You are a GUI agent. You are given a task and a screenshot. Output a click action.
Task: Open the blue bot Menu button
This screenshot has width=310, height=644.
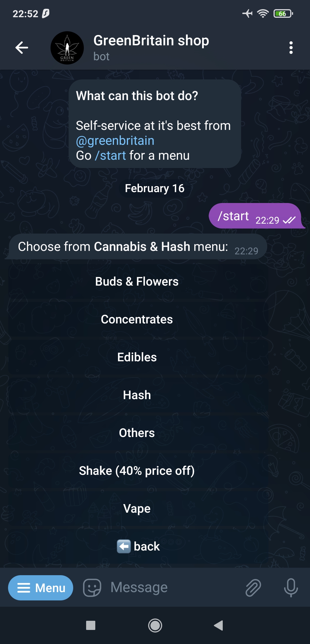pos(40,588)
